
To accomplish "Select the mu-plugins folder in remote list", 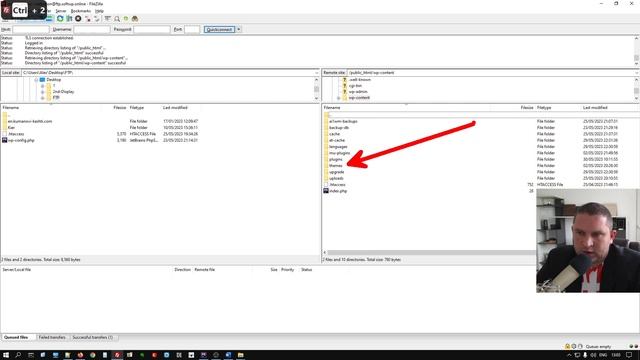I will point(340,153).
